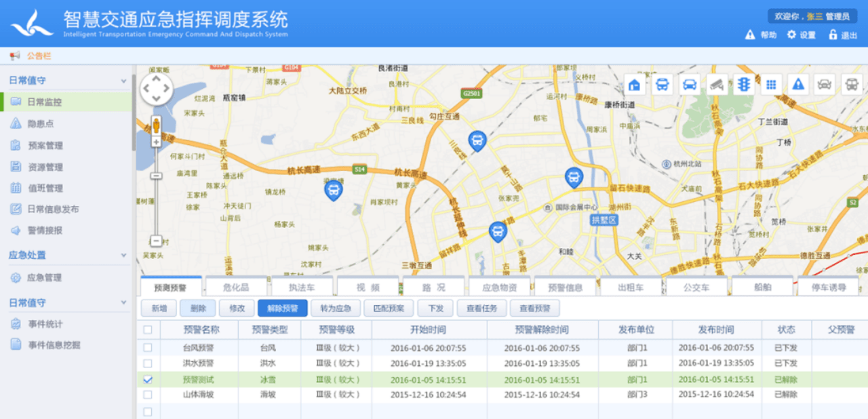868x419 pixels.
Task: Toggle the select-all checkbox in table header
Action: pos(147,330)
